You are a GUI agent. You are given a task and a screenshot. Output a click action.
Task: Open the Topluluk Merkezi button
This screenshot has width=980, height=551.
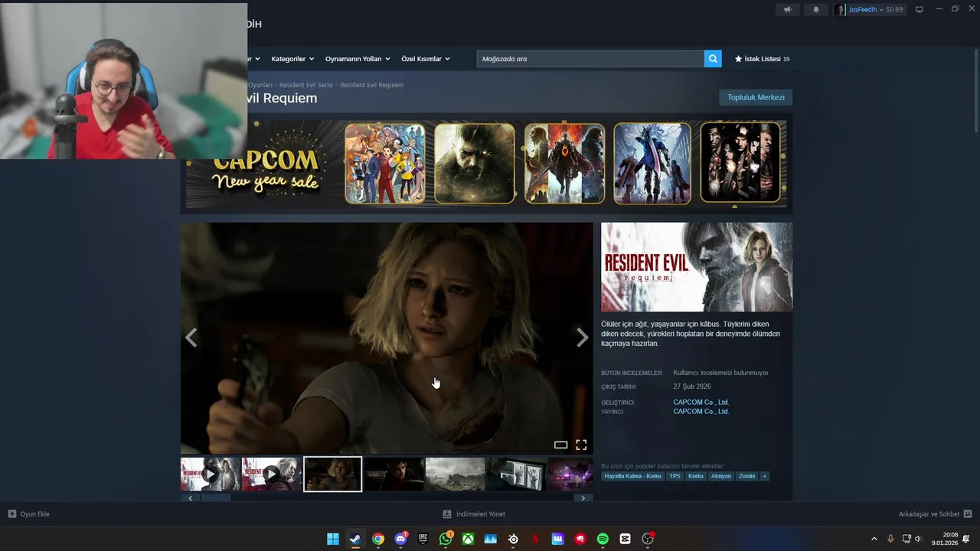tap(756, 97)
